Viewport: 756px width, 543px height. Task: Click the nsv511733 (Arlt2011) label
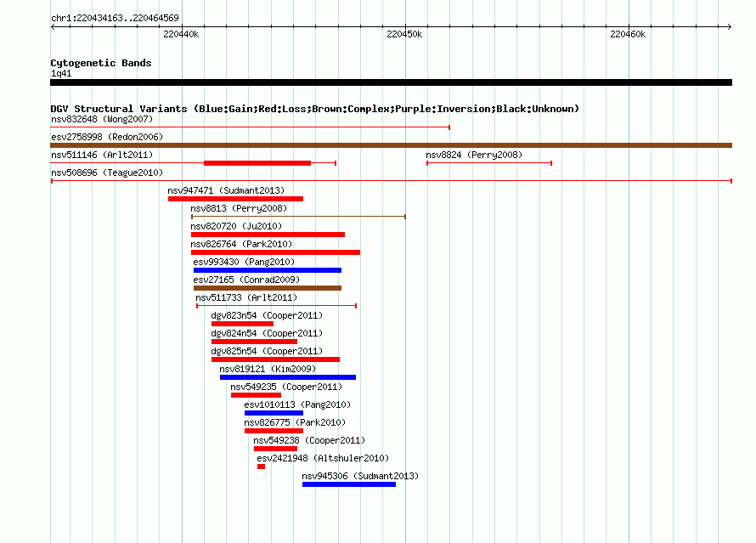tap(246, 297)
